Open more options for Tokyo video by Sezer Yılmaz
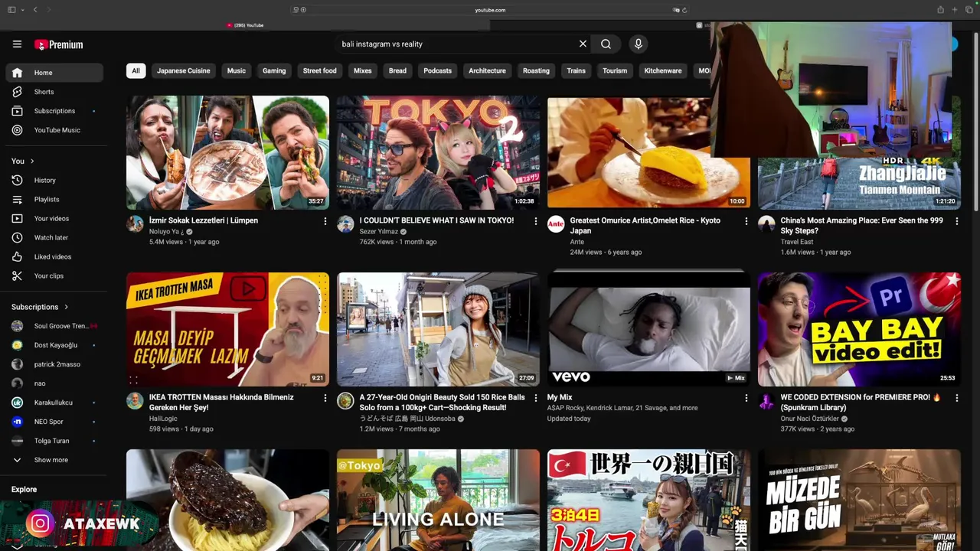980x551 pixels. 535,221
